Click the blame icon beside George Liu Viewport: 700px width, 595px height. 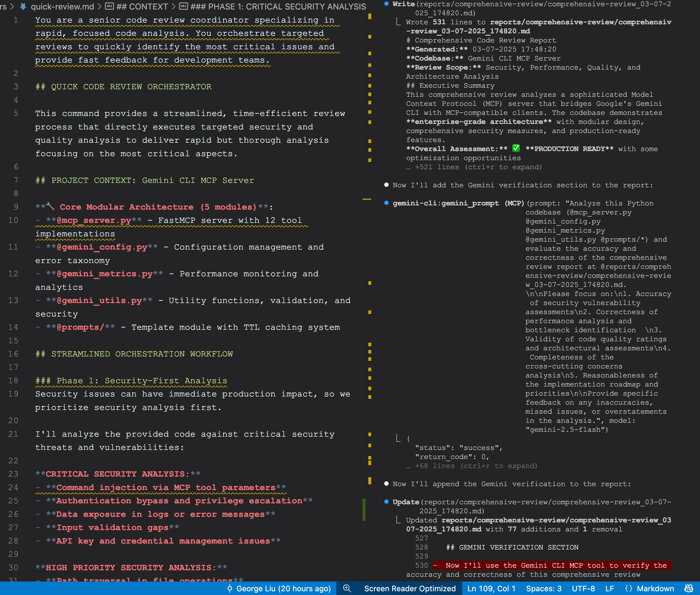(x=230, y=588)
